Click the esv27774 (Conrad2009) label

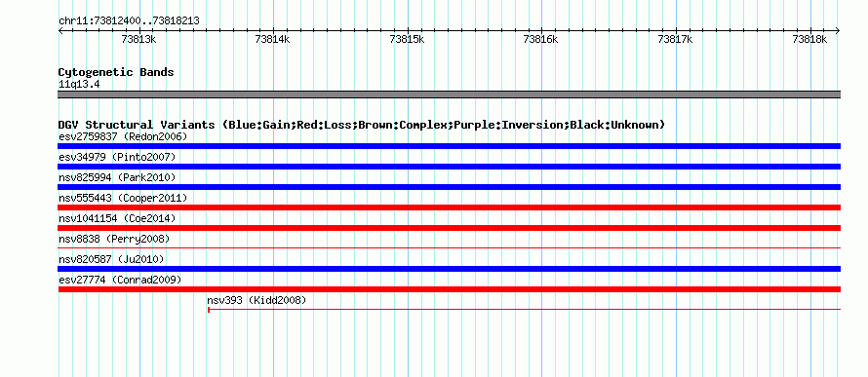click(x=120, y=280)
